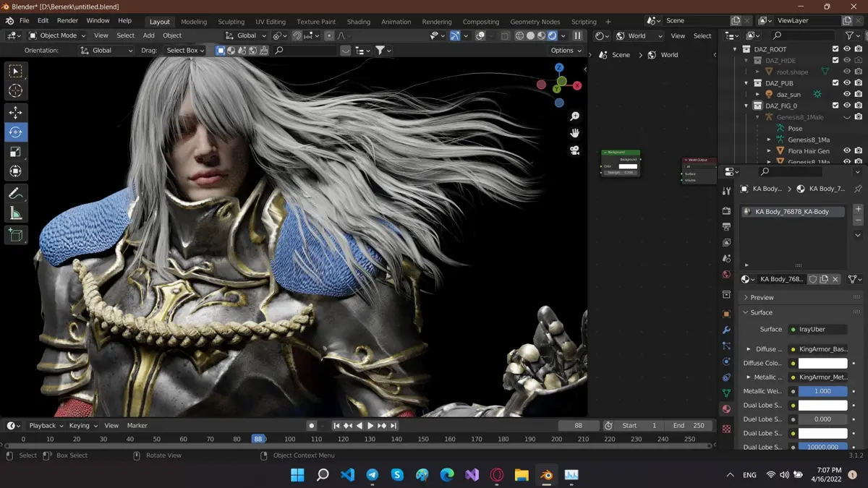Open the Drag Select Box dropdown
868x488 pixels.
(186, 51)
